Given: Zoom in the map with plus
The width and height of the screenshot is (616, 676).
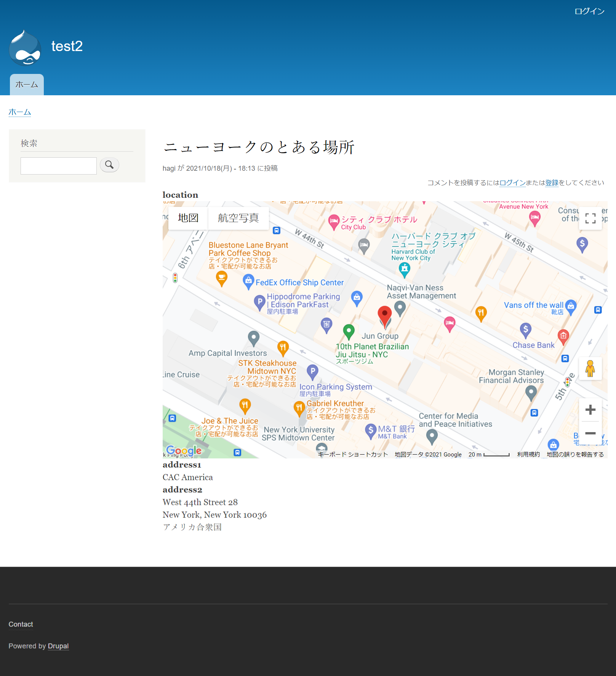Looking at the screenshot, I should [x=590, y=410].
